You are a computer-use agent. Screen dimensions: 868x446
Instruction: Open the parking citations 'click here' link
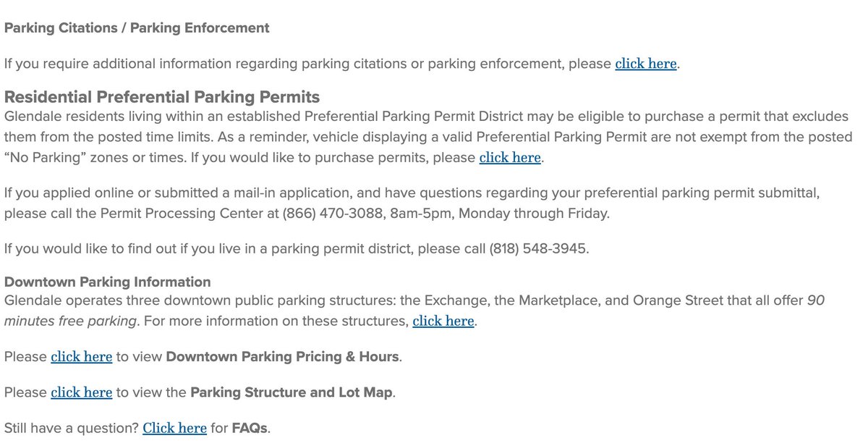pos(646,64)
